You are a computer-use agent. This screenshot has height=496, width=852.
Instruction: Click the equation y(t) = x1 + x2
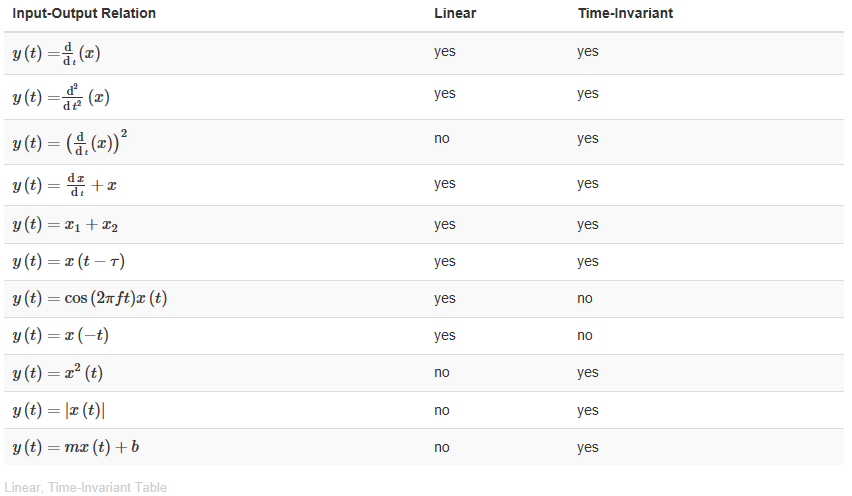click(68, 225)
